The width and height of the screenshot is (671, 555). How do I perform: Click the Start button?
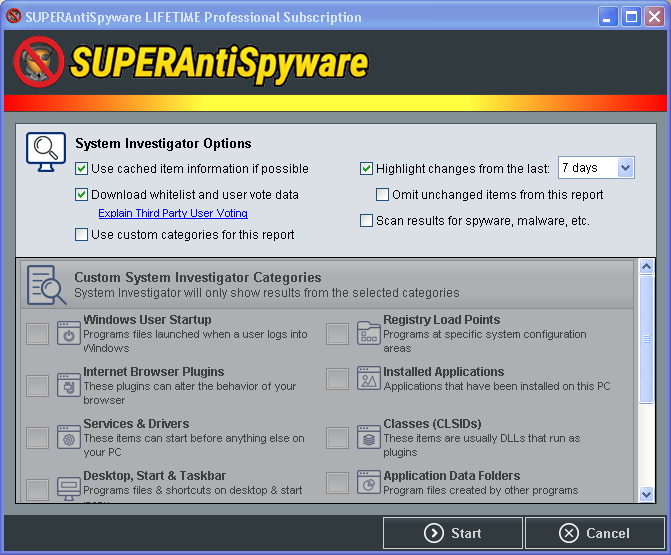(x=453, y=533)
